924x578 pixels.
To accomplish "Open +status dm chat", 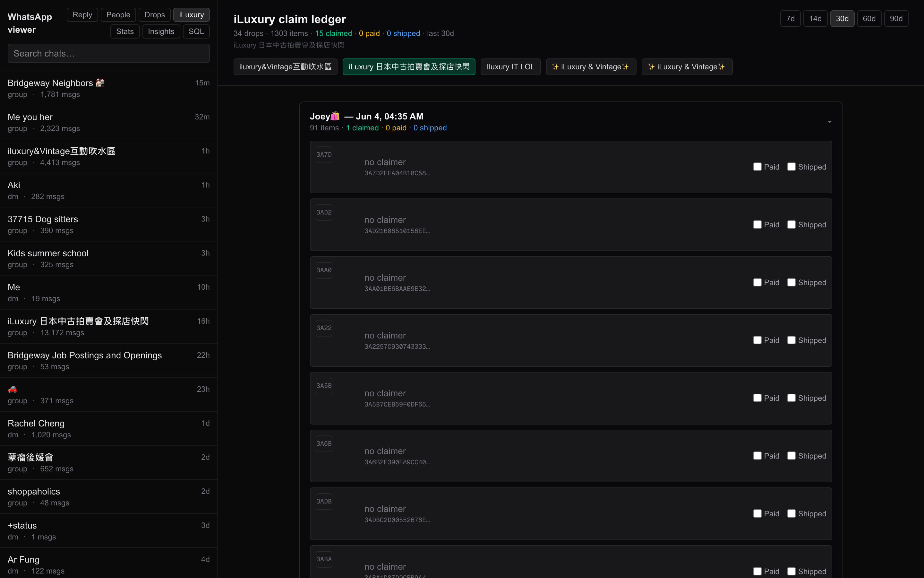I will (x=109, y=530).
